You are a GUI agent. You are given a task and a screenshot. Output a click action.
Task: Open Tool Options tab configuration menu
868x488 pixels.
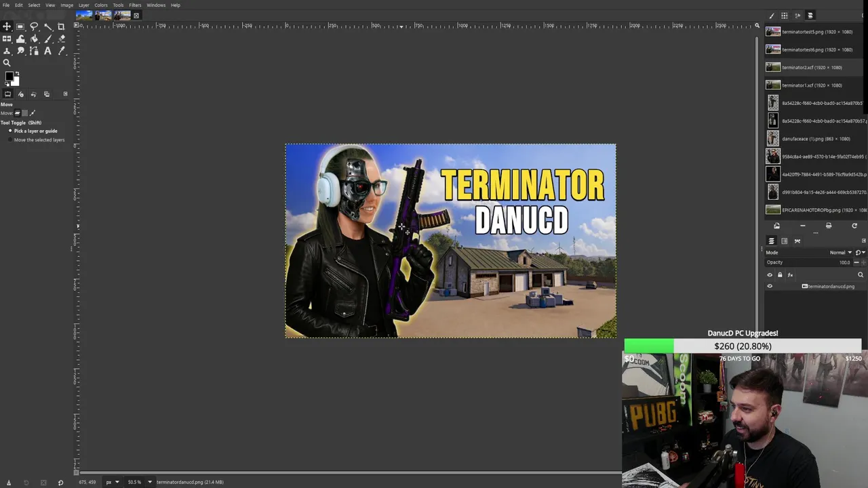[65, 94]
